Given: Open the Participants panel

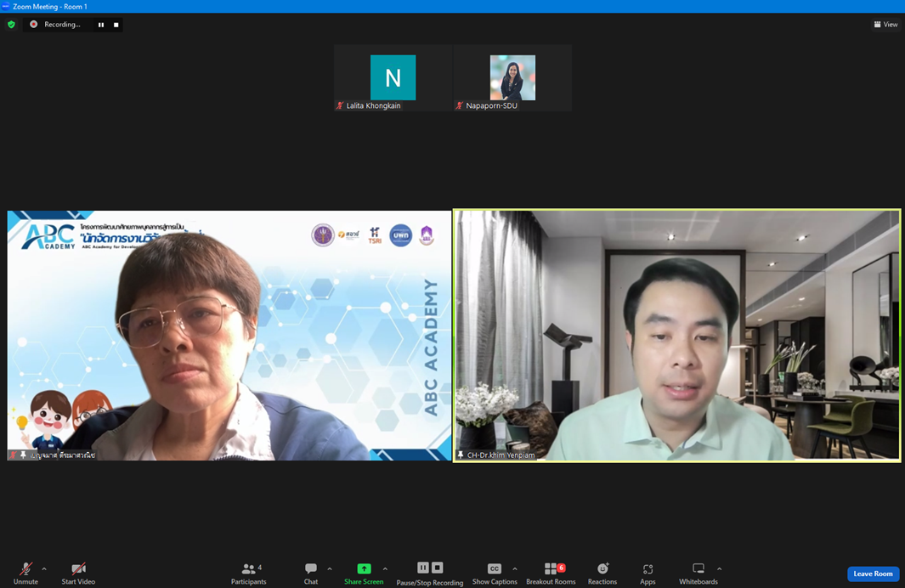Looking at the screenshot, I should pos(248,573).
